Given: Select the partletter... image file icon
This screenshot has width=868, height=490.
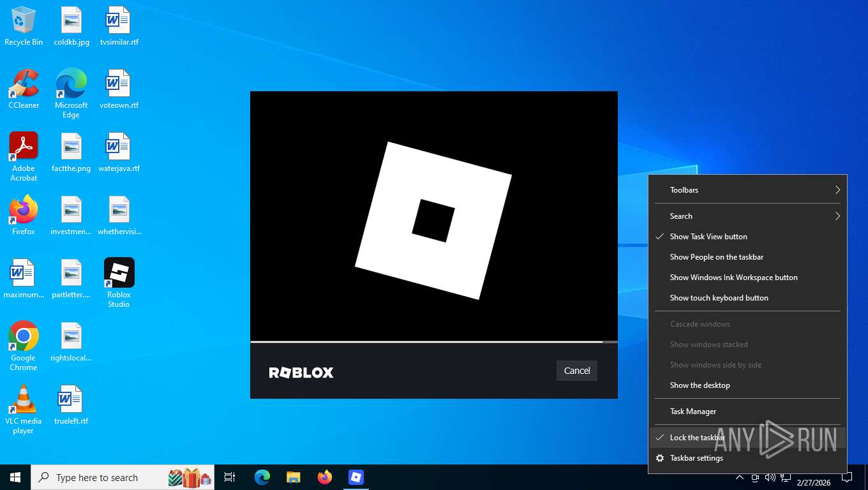Looking at the screenshot, I should (71, 279).
